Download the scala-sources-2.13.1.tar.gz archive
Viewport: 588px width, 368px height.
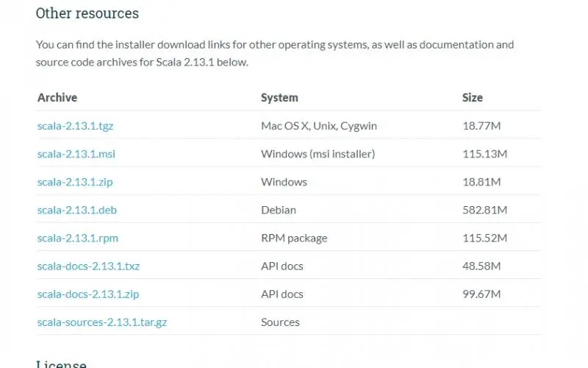(102, 322)
